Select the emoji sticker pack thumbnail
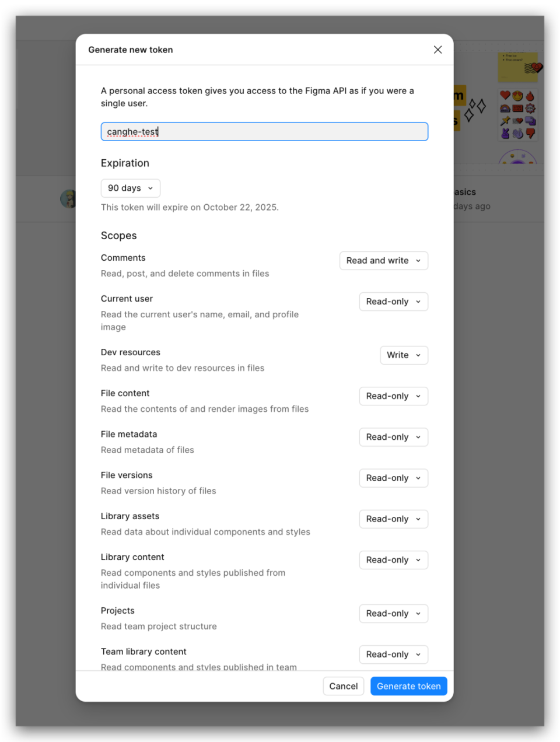The height and width of the screenshot is (742, 560). tap(517, 115)
